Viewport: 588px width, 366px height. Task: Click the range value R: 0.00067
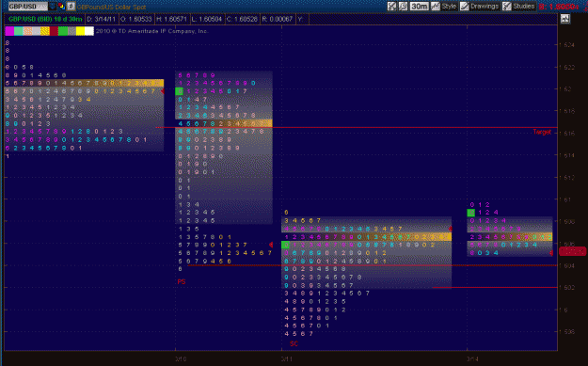click(278, 19)
